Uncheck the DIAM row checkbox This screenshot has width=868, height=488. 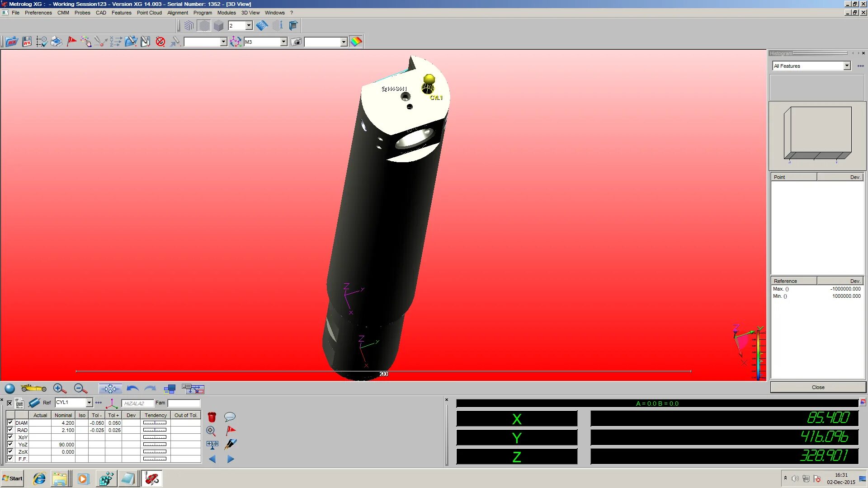10,422
